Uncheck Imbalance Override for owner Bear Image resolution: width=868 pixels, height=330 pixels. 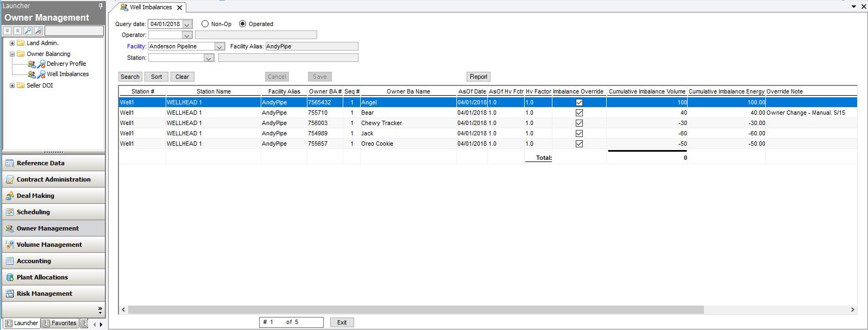click(x=579, y=113)
